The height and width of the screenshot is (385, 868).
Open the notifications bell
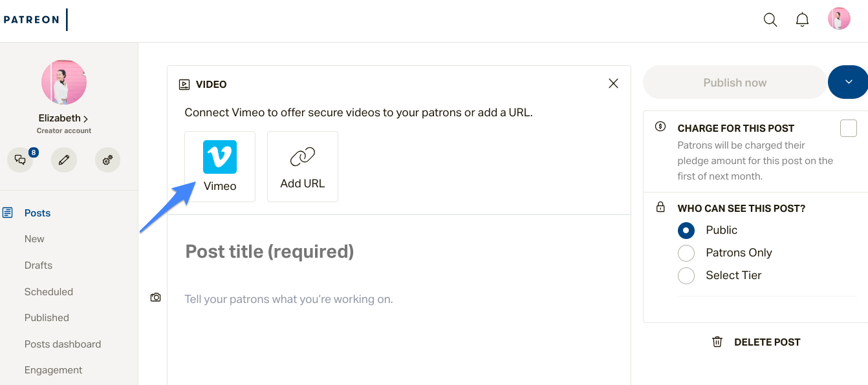(802, 19)
